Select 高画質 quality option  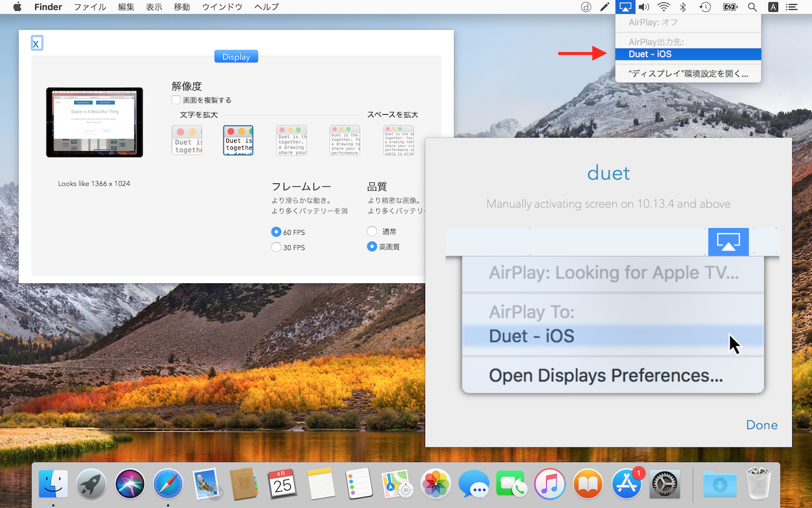[372, 246]
